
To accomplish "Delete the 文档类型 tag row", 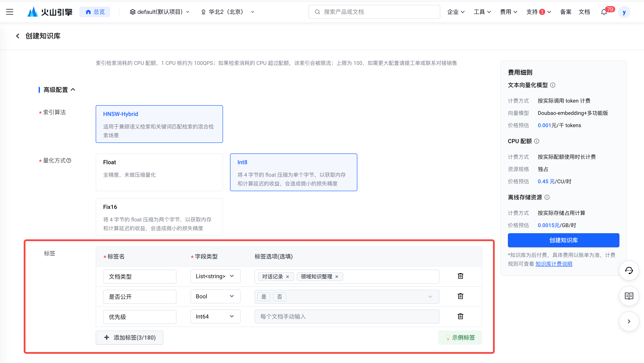I will pos(460,276).
